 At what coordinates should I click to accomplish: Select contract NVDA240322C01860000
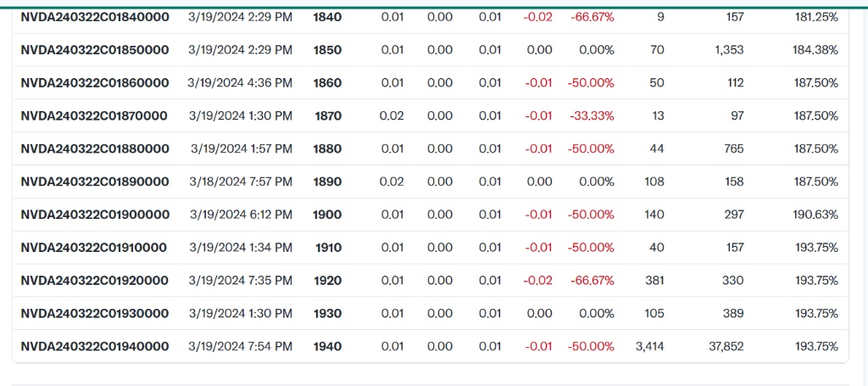click(95, 83)
